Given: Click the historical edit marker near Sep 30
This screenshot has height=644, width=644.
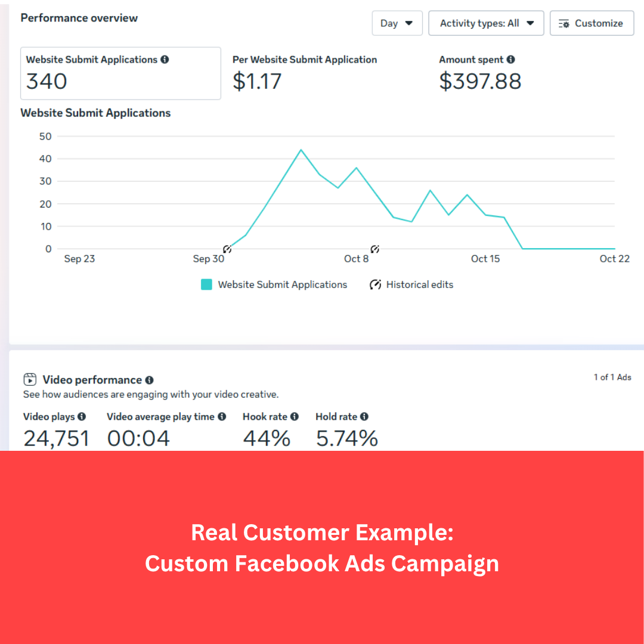Looking at the screenshot, I should [x=227, y=249].
